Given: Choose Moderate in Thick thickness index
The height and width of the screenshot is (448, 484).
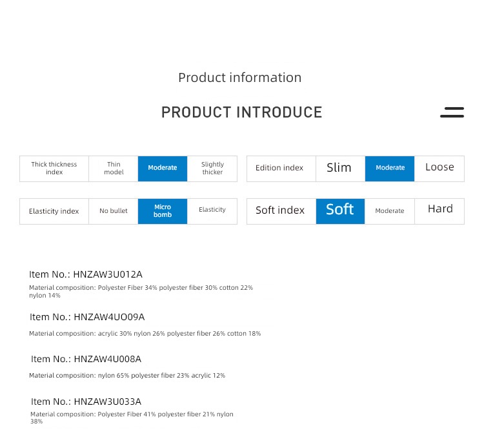Looking at the screenshot, I should [163, 168].
